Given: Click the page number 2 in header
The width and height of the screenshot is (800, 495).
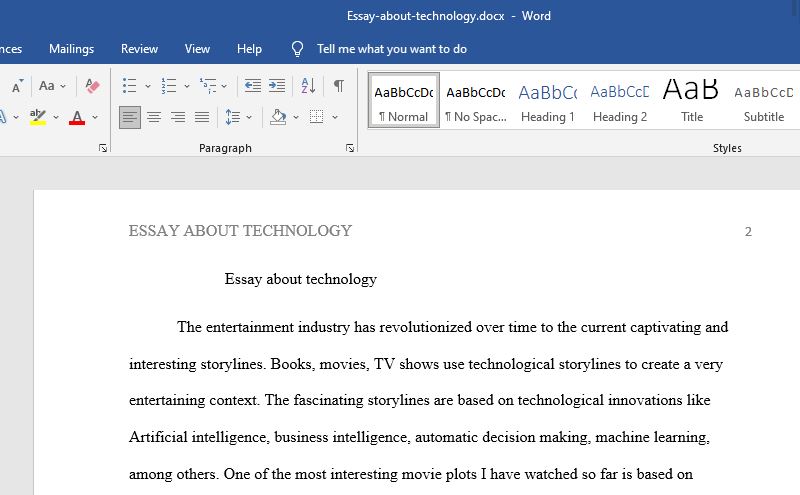Looking at the screenshot, I should [748, 232].
